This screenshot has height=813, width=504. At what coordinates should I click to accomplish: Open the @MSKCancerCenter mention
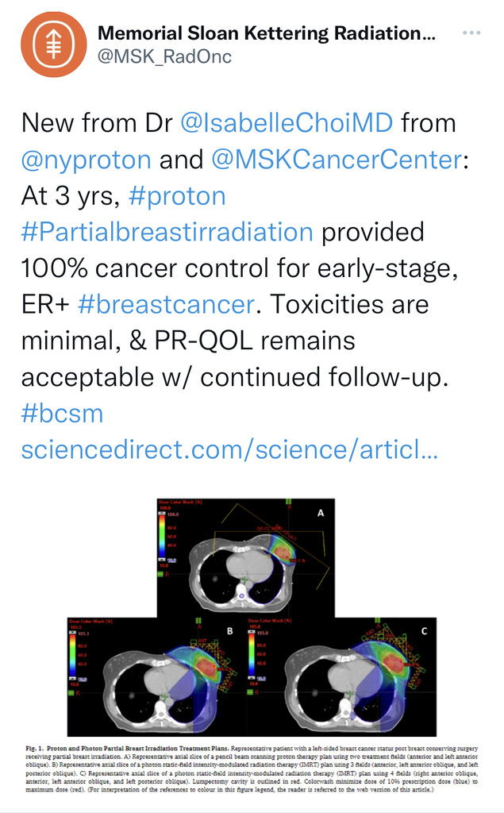coord(336,160)
